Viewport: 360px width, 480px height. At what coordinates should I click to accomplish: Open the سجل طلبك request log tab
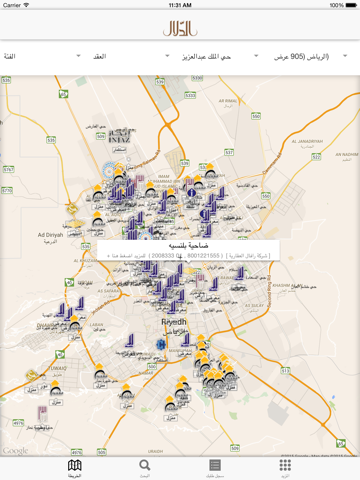pos(215,468)
